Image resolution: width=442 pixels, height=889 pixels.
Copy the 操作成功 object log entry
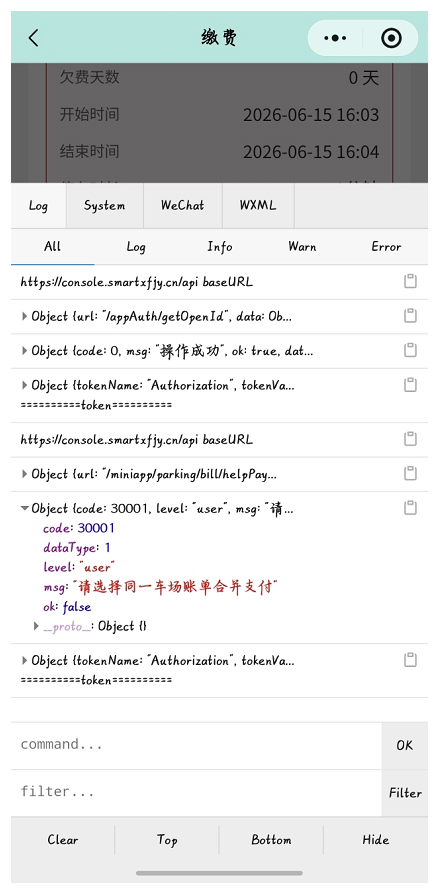(x=410, y=350)
